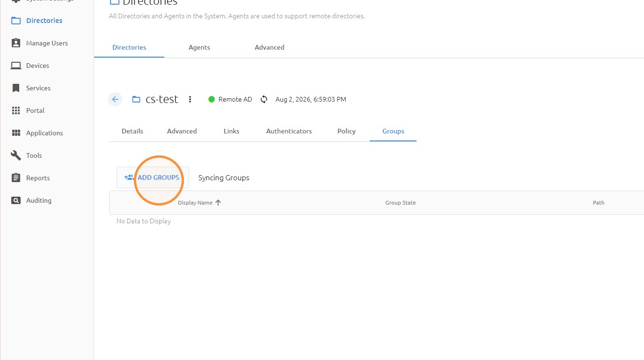Click the No Data to Display message

144,221
